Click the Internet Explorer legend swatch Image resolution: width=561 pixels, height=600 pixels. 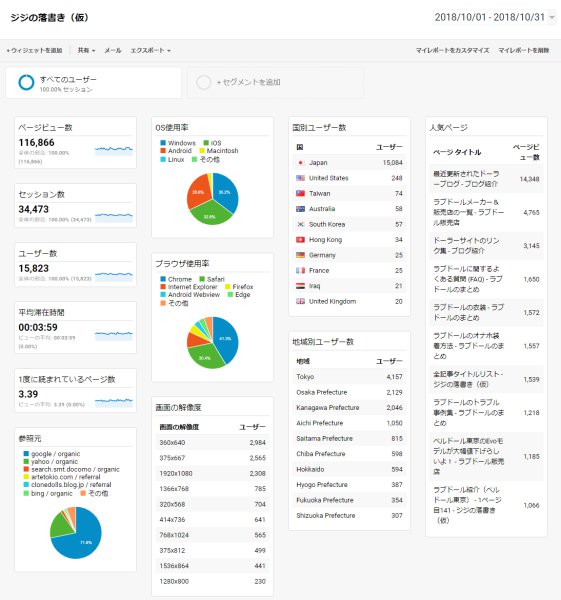(163, 287)
